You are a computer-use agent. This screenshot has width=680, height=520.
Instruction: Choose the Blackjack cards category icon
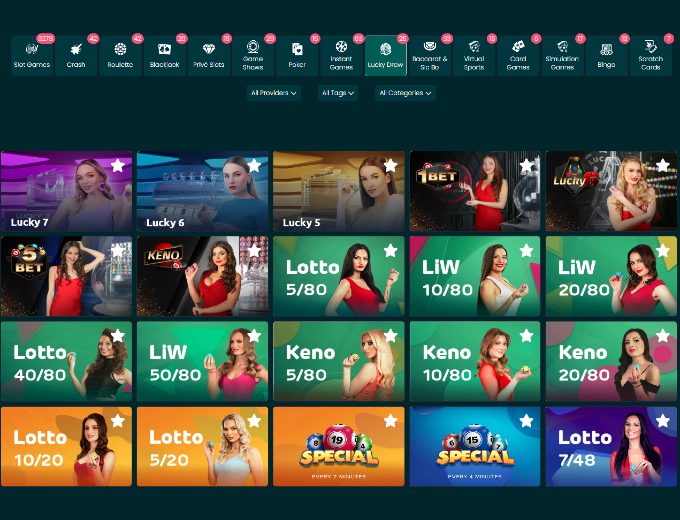pyautogui.click(x=164, y=49)
